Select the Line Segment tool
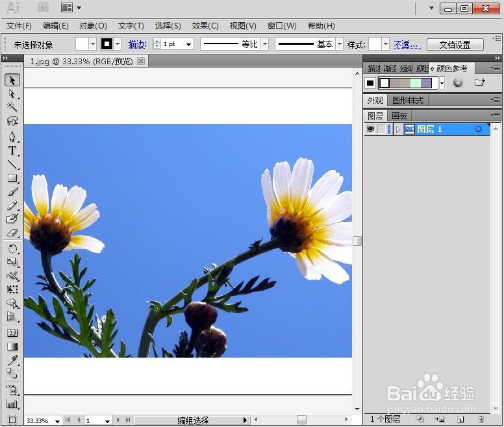Image resolution: width=504 pixels, height=427 pixels. point(12,164)
